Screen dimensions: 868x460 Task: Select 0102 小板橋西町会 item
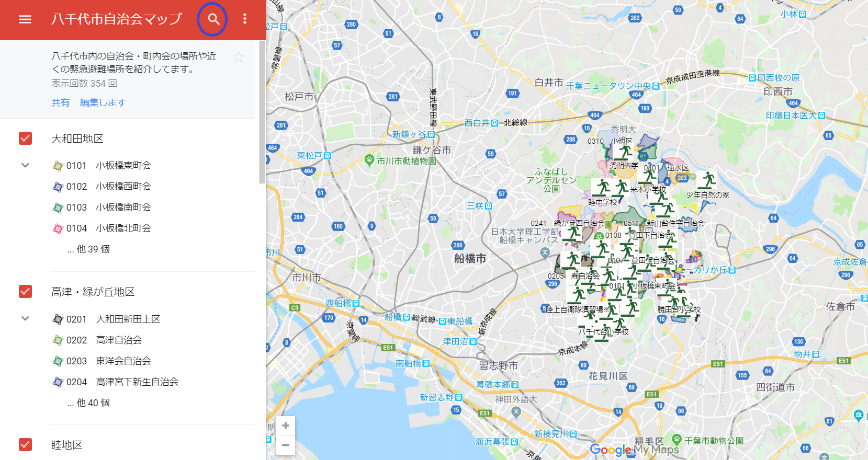102,187
